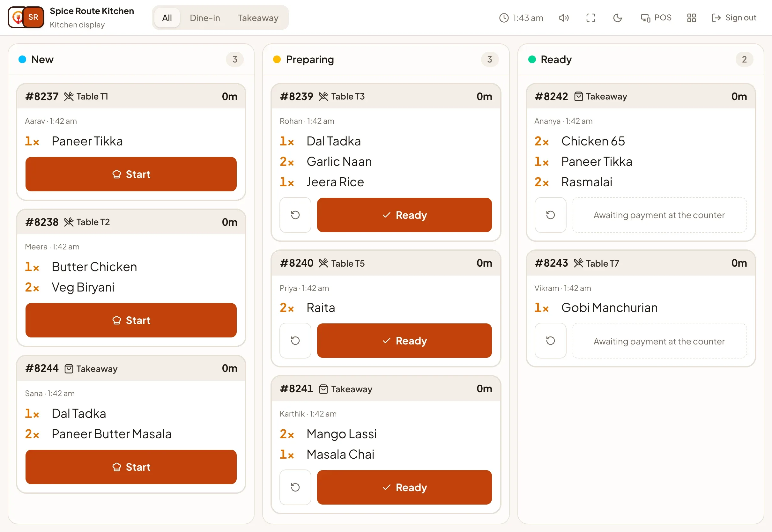The width and height of the screenshot is (772, 532).
Task: Revert order #8243 with the undo icon
Action: point(550,340)
